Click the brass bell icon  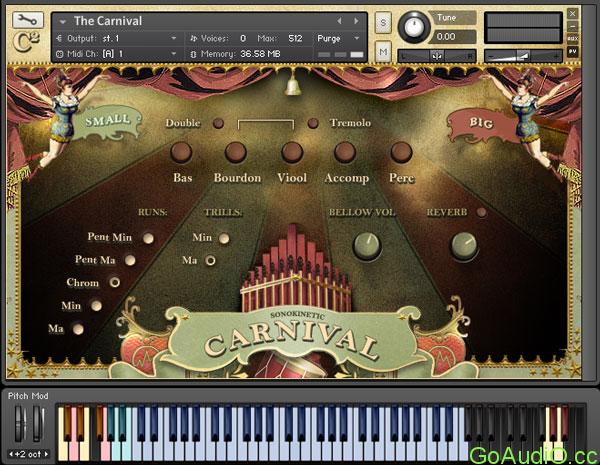click(293, 85)
